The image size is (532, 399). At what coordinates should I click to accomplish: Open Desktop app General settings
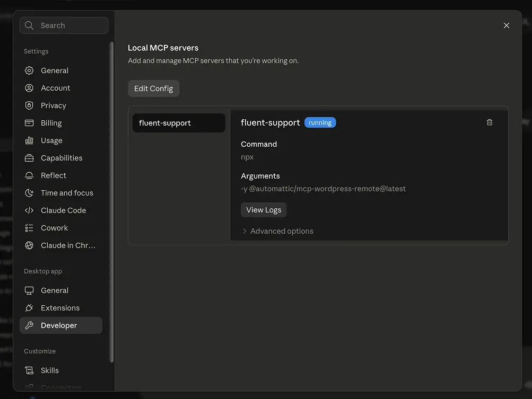pyautogui.click(x=61, y=290)
